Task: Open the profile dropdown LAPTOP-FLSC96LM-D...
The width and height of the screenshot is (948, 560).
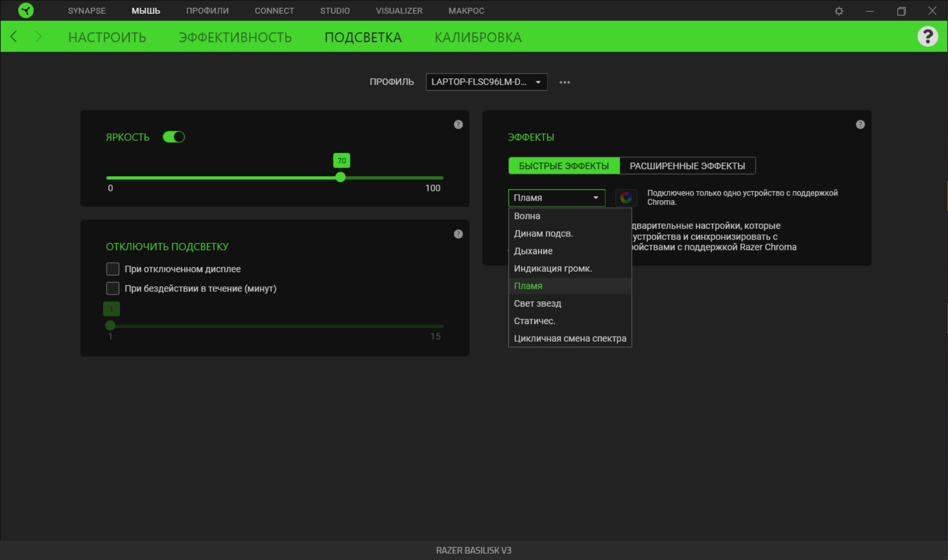Action: pos(486,82)
